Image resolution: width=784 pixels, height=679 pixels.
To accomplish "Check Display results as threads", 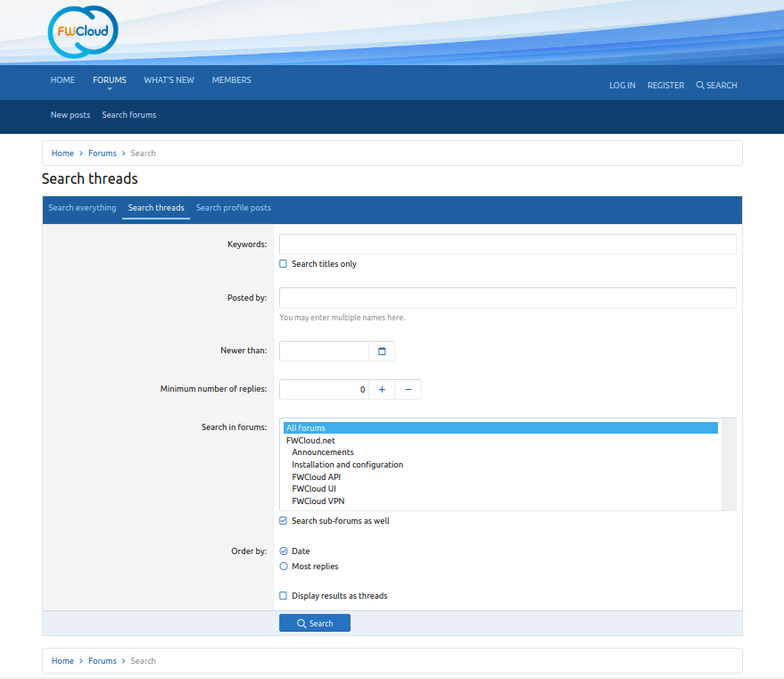I will [283, 595].
